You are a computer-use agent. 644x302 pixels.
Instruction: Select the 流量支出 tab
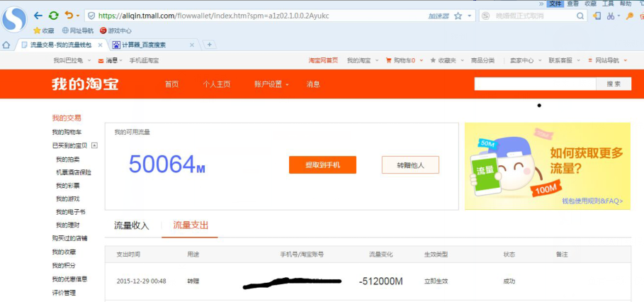point(191,225)
